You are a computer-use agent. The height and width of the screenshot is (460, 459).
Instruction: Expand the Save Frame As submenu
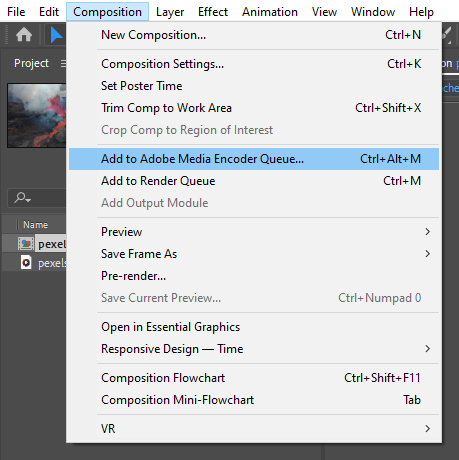[428, 254]
